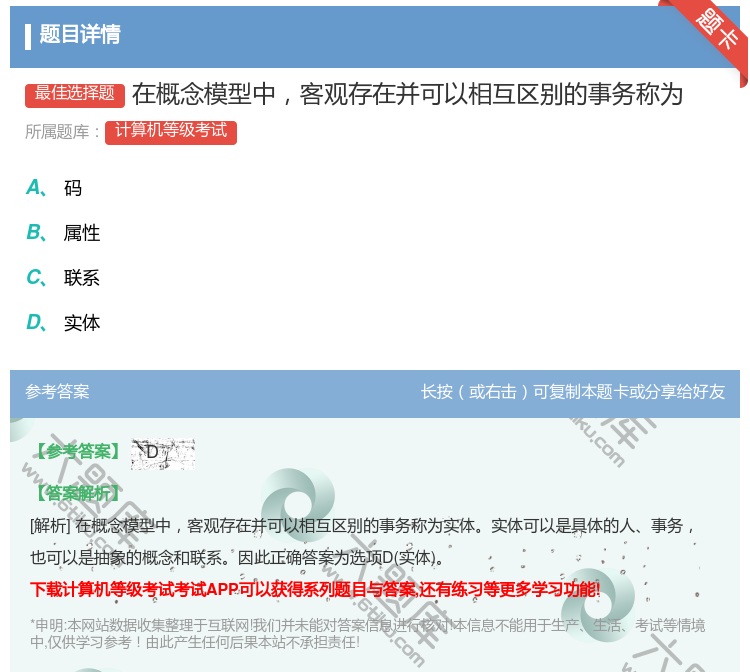Click the question text 在概念模型中
The image size is (750, 672).
click(408, 94)
